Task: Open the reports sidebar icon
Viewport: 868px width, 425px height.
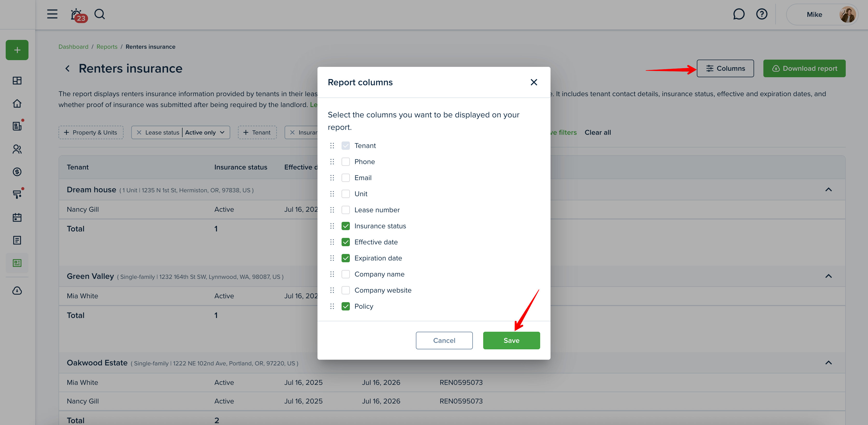Action: [x=17, y=263]
